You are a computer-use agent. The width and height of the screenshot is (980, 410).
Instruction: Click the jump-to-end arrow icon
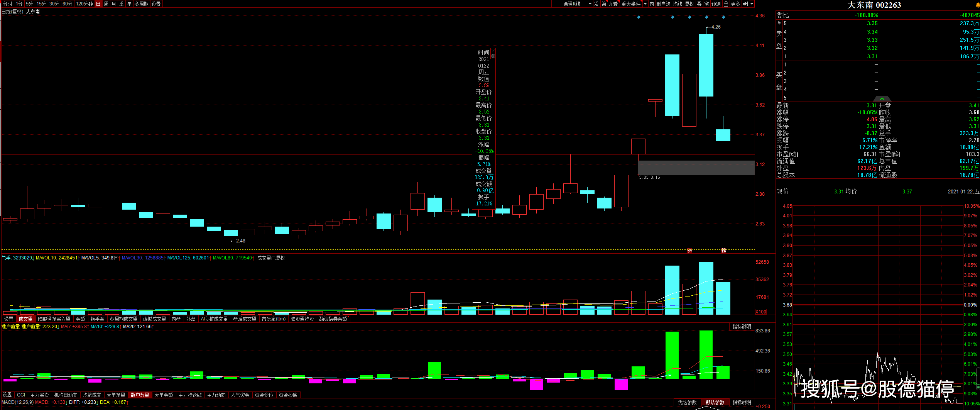pos(745,4)
